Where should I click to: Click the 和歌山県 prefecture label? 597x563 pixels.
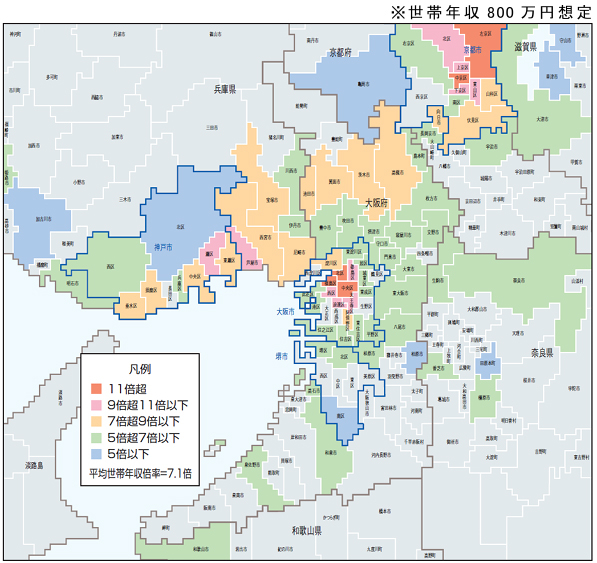pyautogui.click(x=307, y=530)
